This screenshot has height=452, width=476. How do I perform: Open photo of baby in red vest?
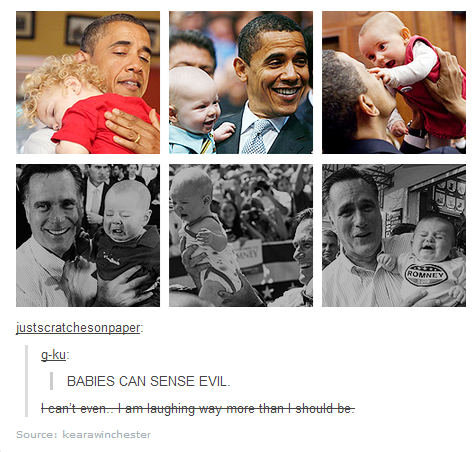394,82
